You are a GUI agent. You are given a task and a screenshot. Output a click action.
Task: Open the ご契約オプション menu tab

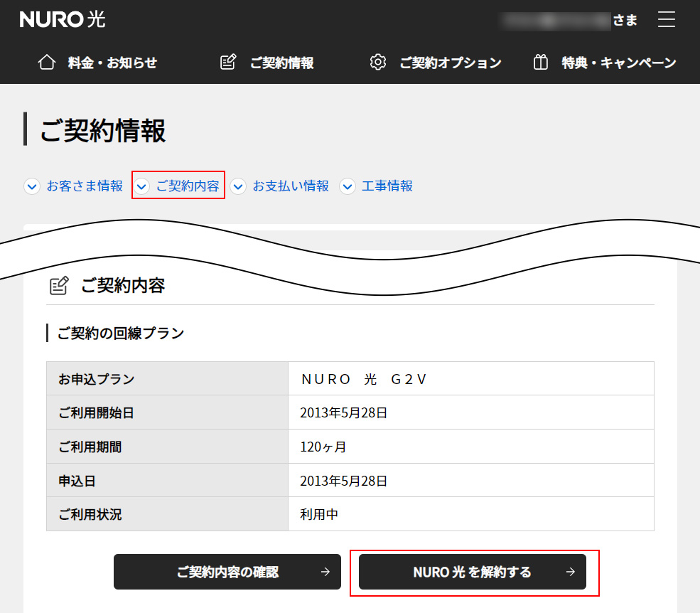click(x=450, y=63)
